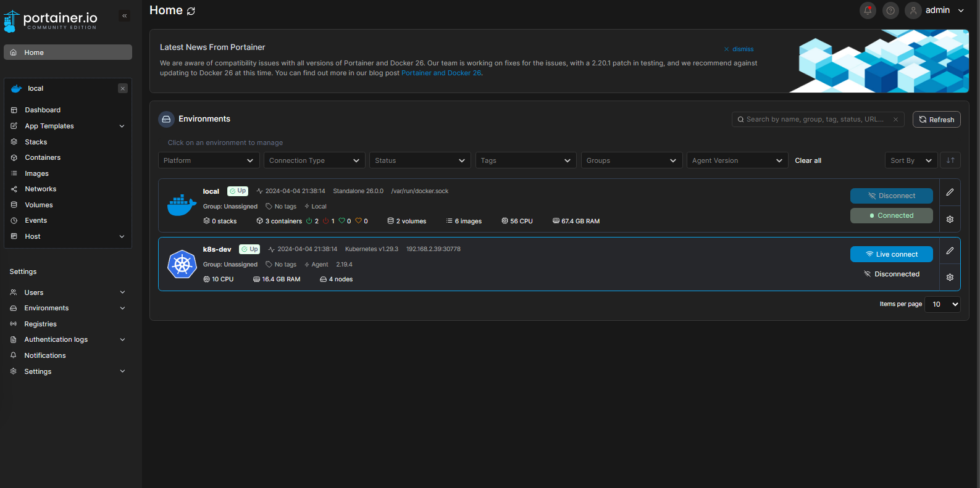This screenshot has width=980, height=488.
Task: Open the Tags filter dropdown
Action: [526, 160]
